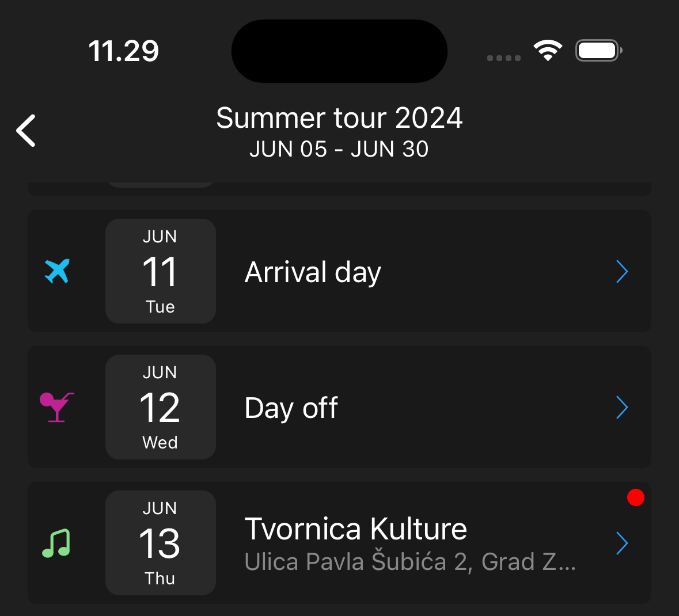Open the JUN 11 date badge
This screenshot has height=616, width=679.
point(160,271)
